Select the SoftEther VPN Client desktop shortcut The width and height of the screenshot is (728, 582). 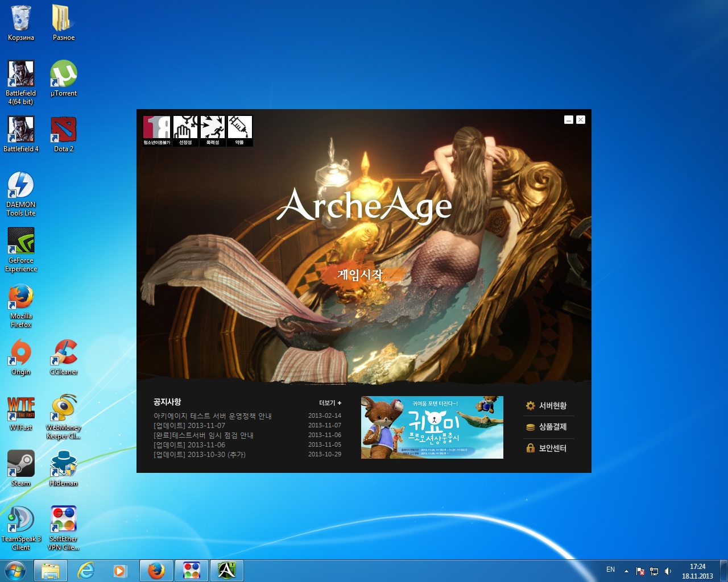click(x=64, y=529)
